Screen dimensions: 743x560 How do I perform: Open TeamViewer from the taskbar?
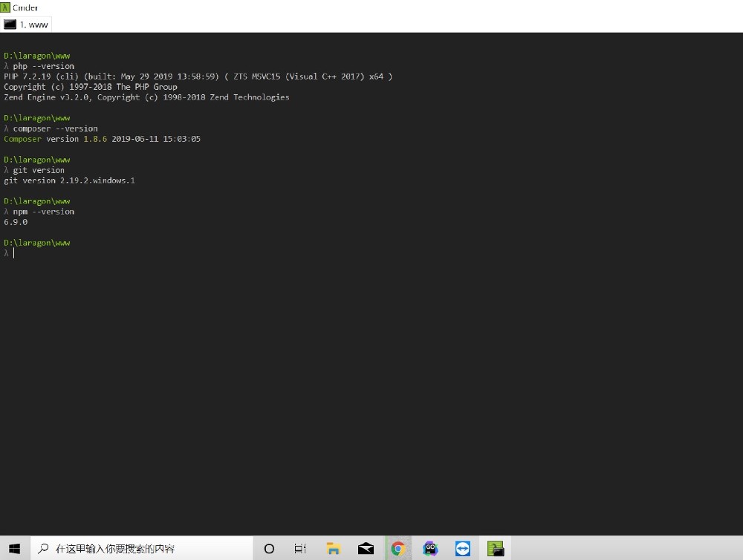pyautogui.click(x=463, y=549)
